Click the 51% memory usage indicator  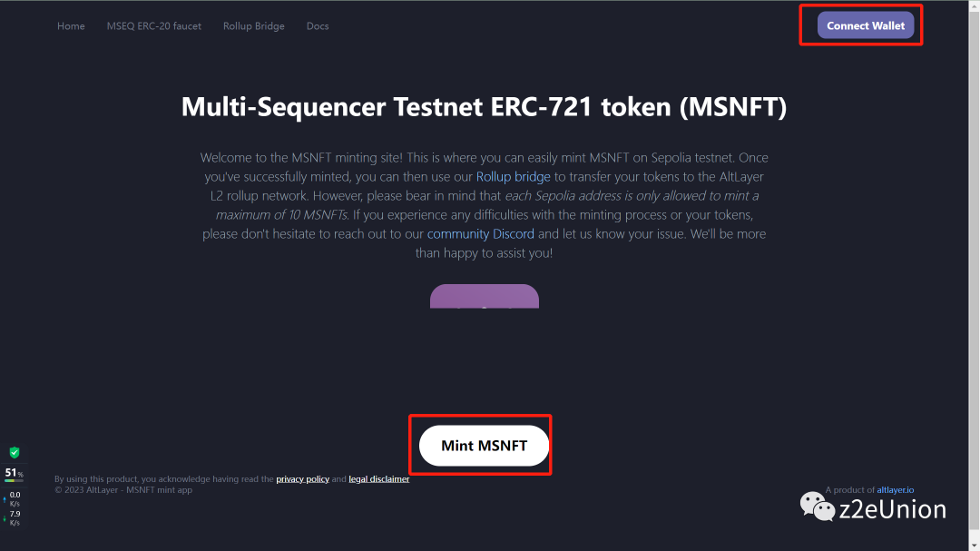click(x=14, y=473)
